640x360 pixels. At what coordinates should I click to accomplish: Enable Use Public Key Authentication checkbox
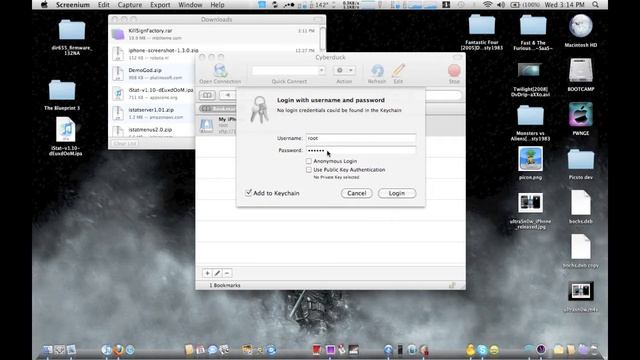tap(309, 170)
